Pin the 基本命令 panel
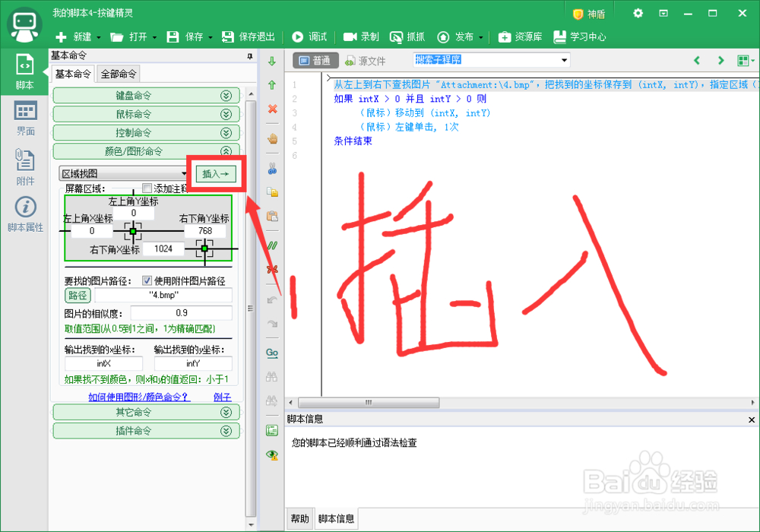 click(x=249, y=56)
